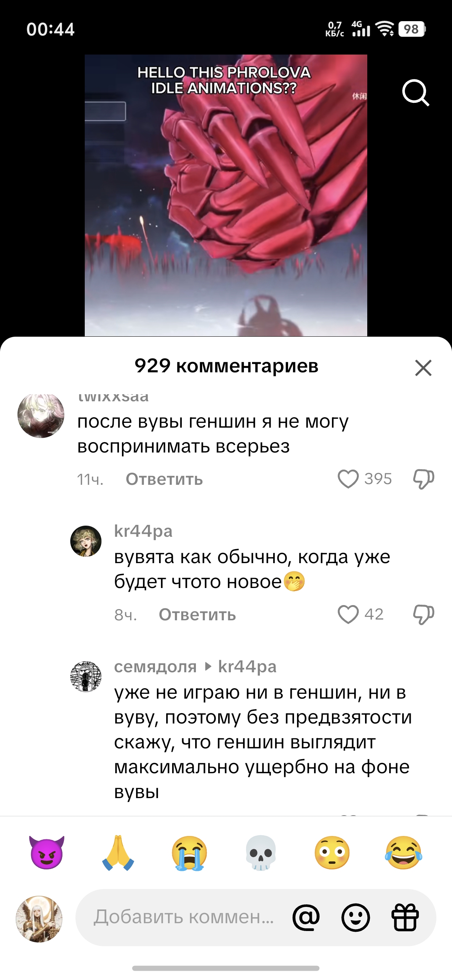Insert the praying hands emoji
The width and height of the screenshot is (452, 980).
click(118, 853)
